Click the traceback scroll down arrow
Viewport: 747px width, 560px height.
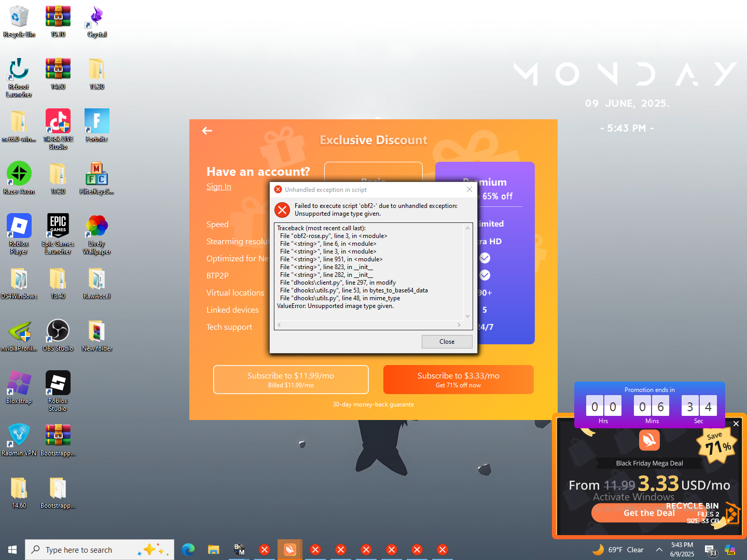(x=468, y=316)
